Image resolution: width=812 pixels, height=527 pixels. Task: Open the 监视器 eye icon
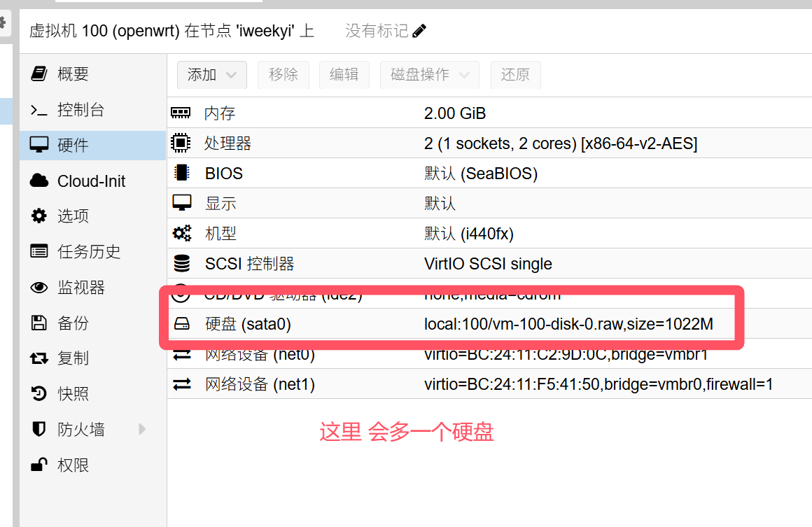tap(39, 287)
